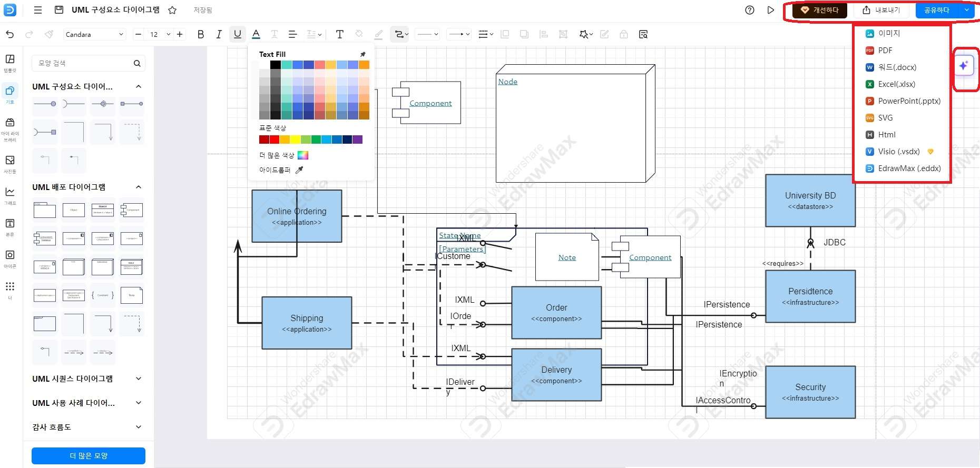Pick the black swatch in Text Fill
Viewport: 980px width, 468px height.
coord(276,65)
